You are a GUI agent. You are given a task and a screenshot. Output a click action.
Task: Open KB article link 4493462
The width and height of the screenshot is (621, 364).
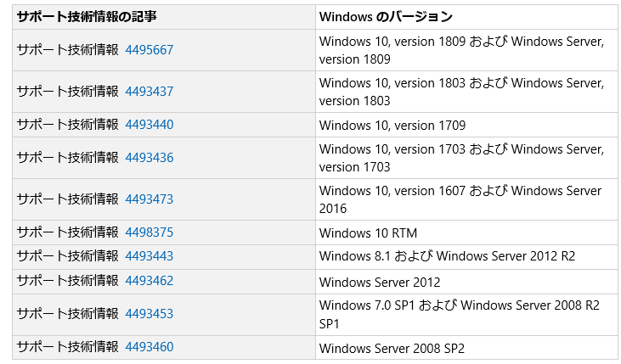click(150, 281)
